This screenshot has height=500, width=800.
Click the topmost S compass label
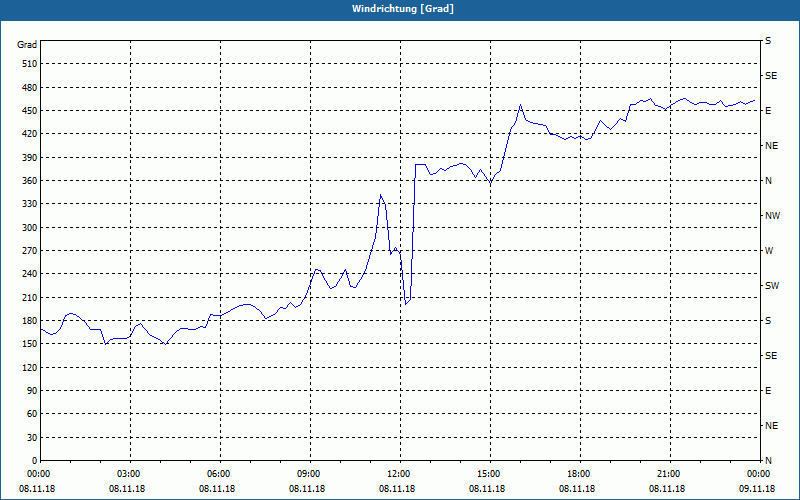click(768, 41)
